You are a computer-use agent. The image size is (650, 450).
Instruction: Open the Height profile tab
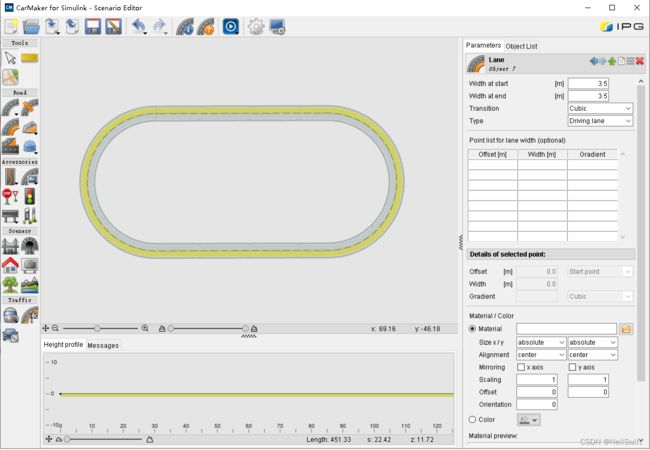coord(63,345)
